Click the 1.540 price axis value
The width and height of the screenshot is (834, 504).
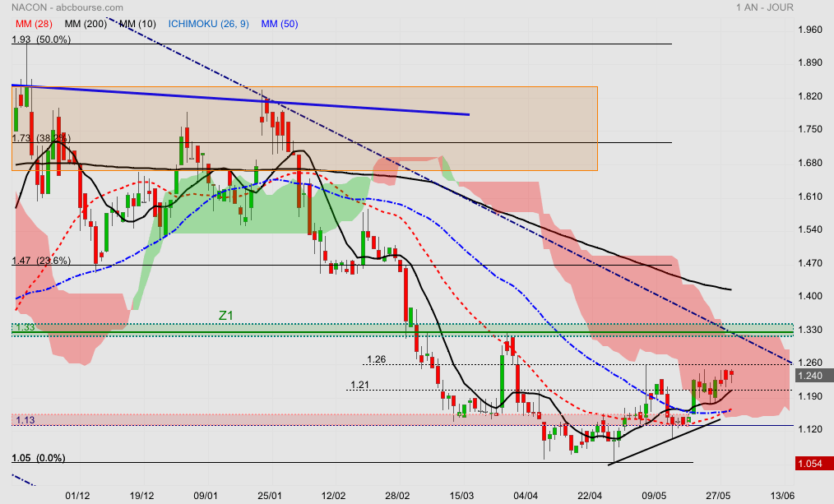810,229
